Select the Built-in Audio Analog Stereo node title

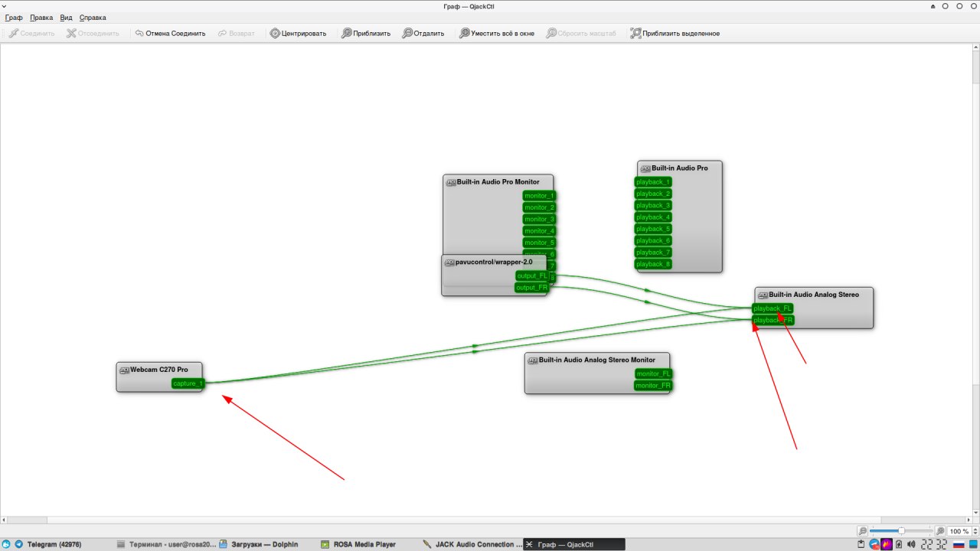click(x=814, y=295)
